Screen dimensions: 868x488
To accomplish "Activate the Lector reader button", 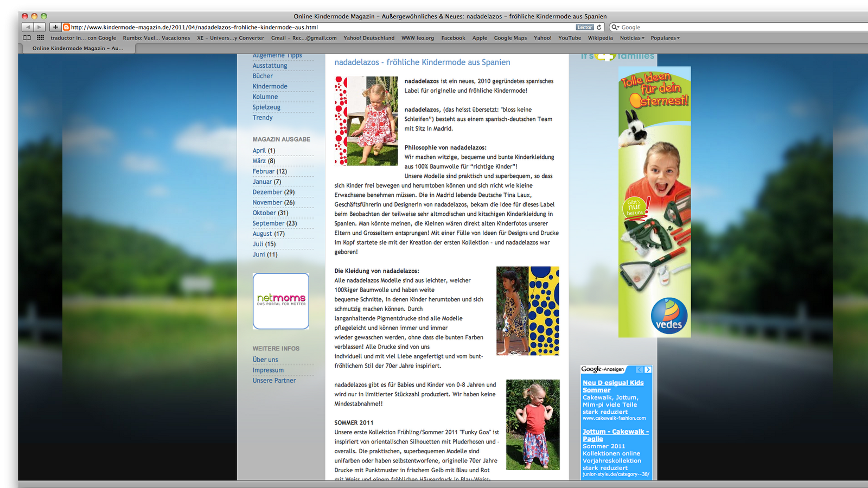I will tap(585, 27).
